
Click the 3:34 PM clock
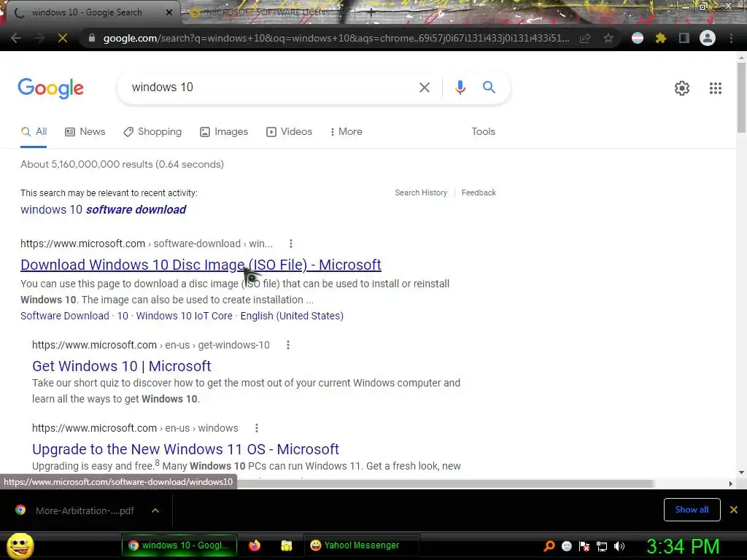pos(683,546)
